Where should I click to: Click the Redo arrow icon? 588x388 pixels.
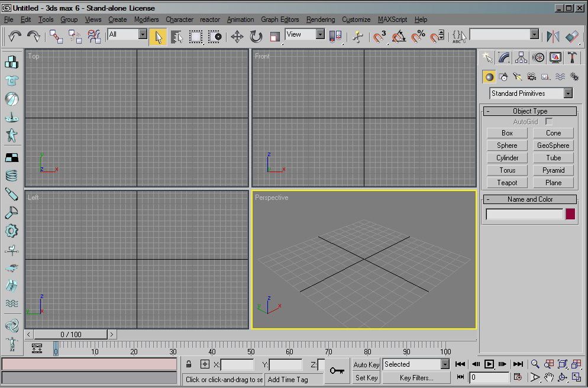pos(33,36)
